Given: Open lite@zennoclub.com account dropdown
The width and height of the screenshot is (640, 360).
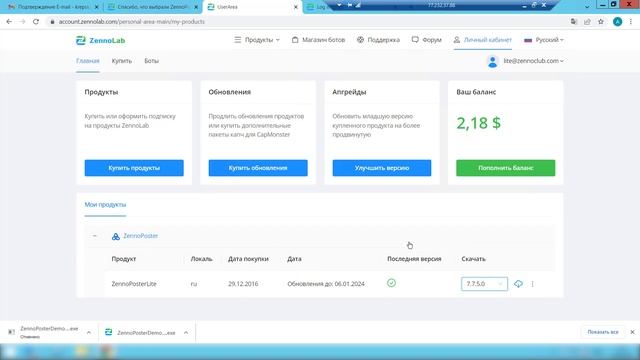Looking at the screenshot, I should 533,61.
